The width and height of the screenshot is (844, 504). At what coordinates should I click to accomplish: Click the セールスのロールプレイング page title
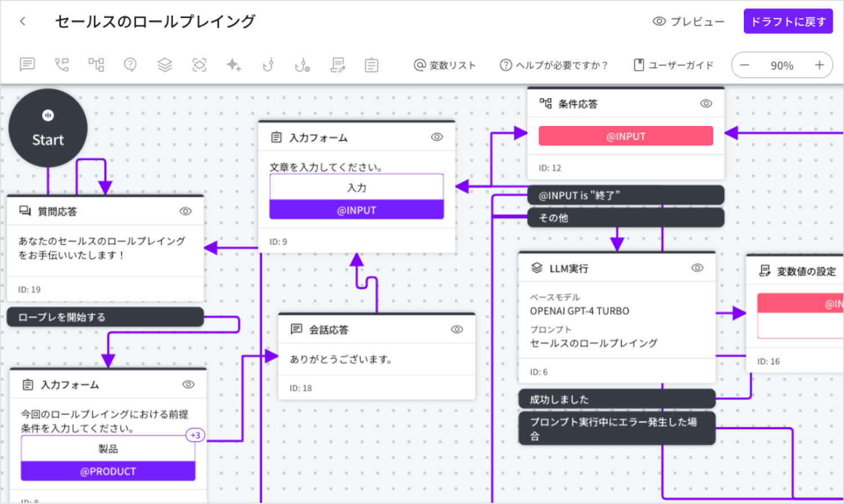(155, 21)
